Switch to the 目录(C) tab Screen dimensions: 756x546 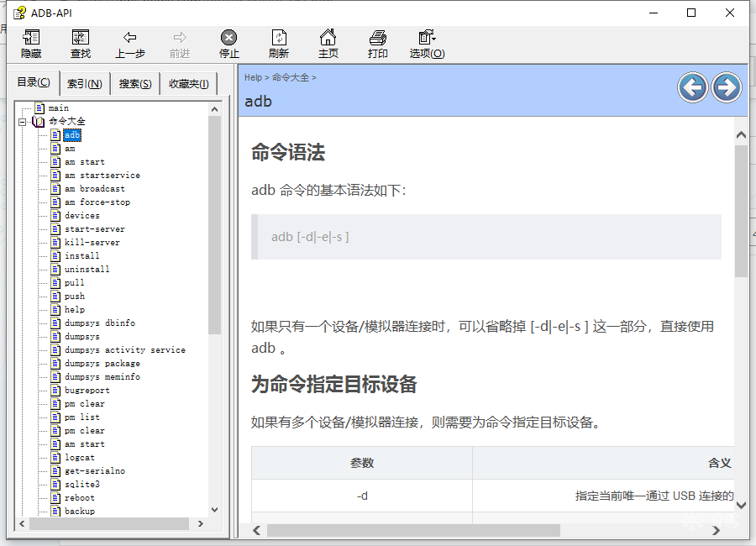click(x=34, y=82)
